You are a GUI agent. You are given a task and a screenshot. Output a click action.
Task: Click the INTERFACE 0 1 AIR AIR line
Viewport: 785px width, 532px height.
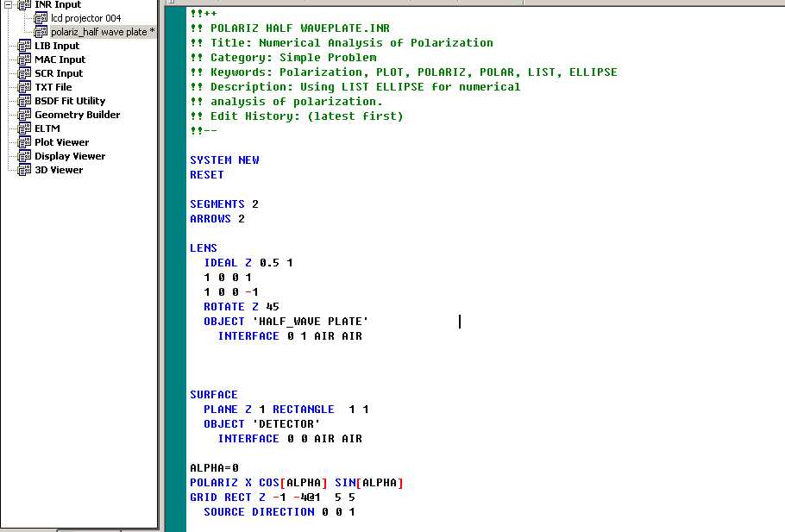[x=290, y=335]
